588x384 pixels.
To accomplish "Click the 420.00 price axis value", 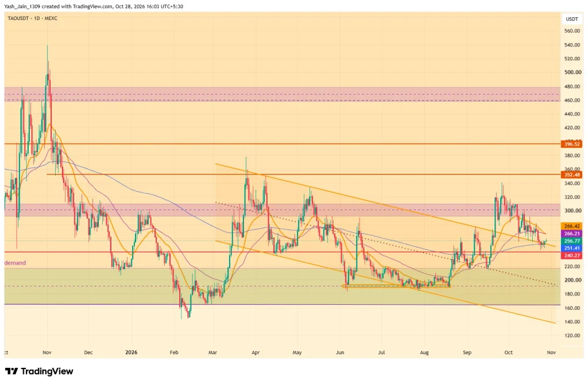I will [x=572, y=128].
